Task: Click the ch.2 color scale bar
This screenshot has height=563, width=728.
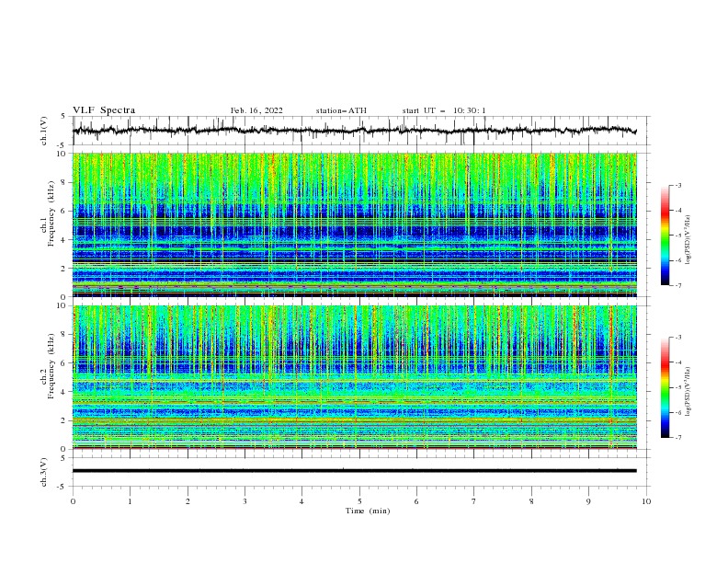Action: pyautogui.click(x=665, y=387)
